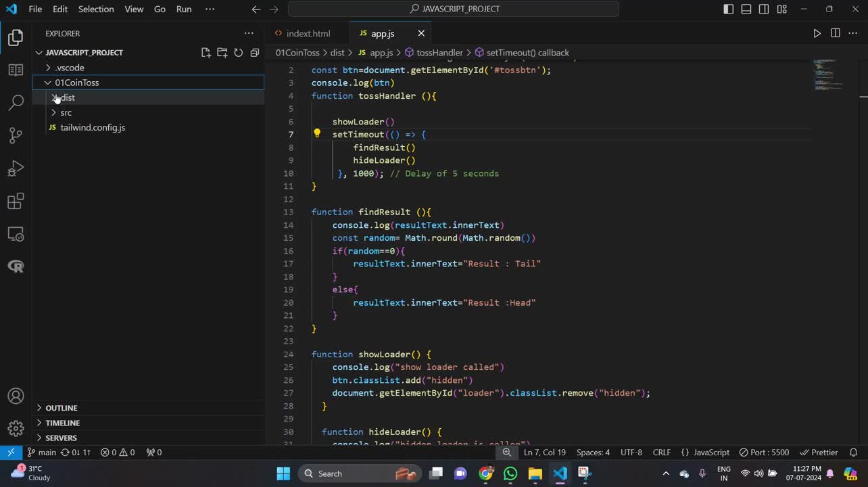Go to line via Ln 7, Col 19
Image resolution: width=868 pixels, height=487 pixels.
coord(544,453)
